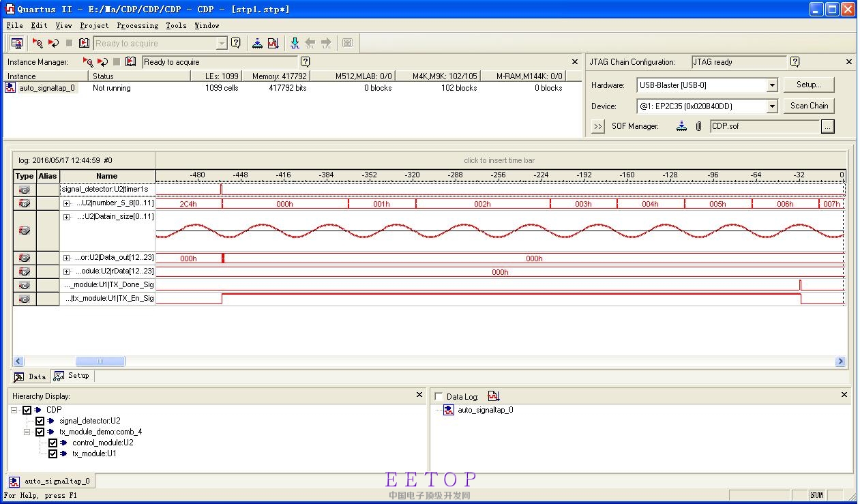Uncheck tx_module:U1 hierarchy checkbox

53,454
